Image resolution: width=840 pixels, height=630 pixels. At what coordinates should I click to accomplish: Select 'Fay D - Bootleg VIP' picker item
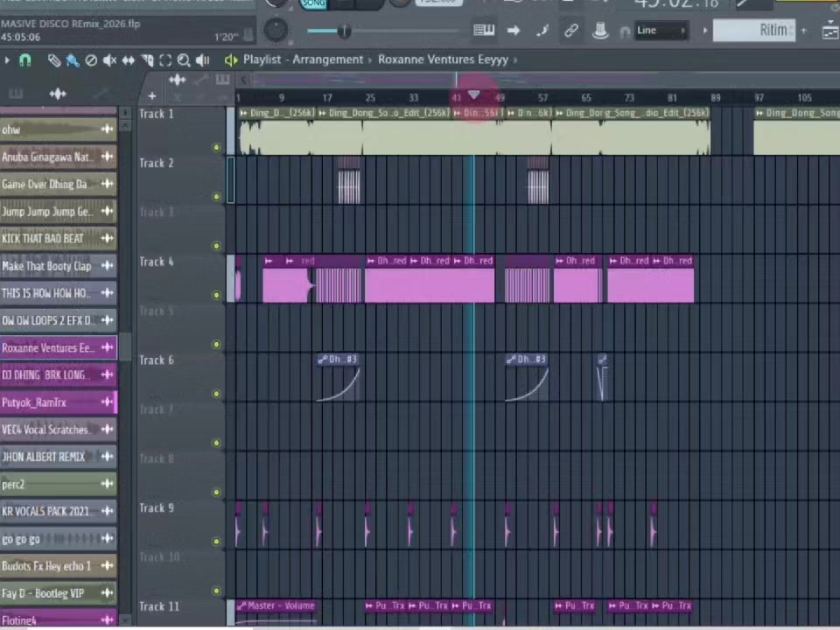pyautogui.click(x=59, y=593)
